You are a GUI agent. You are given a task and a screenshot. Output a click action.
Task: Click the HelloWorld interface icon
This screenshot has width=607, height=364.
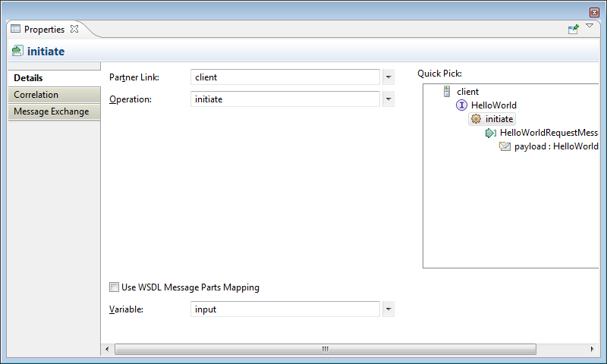pyautogui.click(x=461, y=105)
